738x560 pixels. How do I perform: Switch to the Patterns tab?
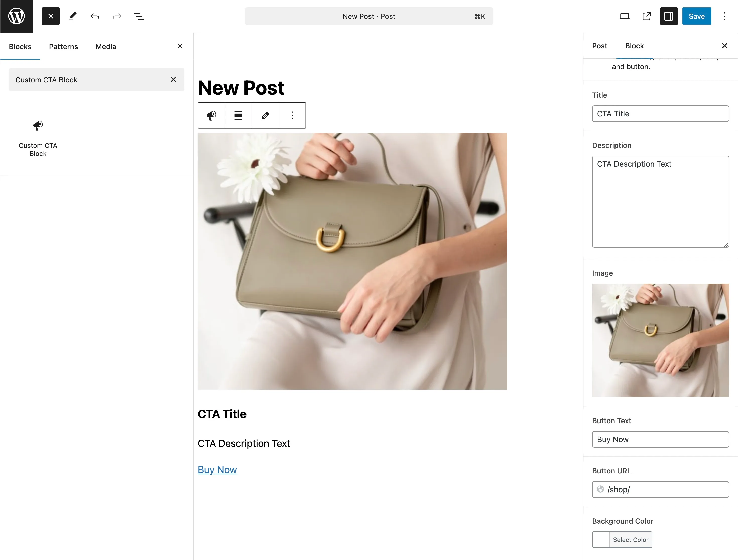pyautogui.click(x=64, y=46)
